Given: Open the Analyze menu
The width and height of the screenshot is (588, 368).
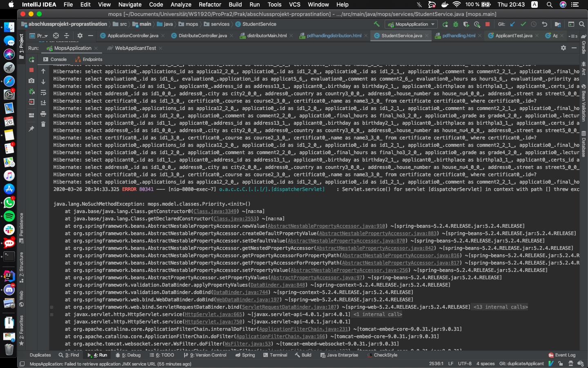Looking at the screenshot, I should pos(181,4).
